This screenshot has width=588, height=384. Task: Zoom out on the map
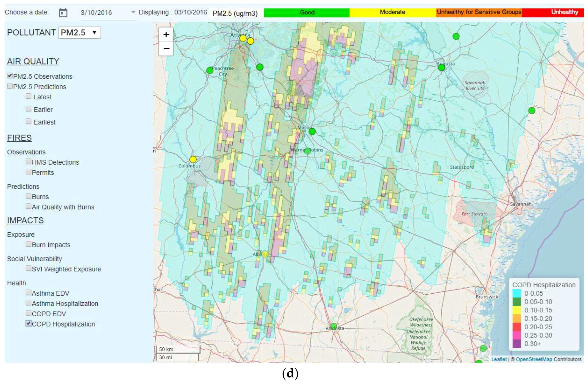click(x=166, y=48)
